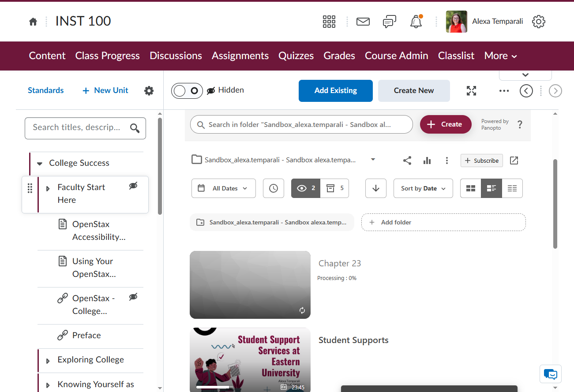Viewport: 574px width, 392px height.
Task: Open the course selector waffle grid
Action: (x=329, y=22)
